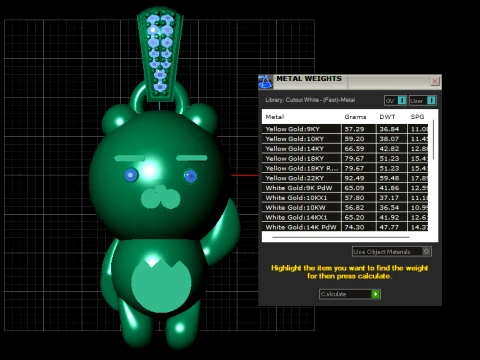Select the White Gold:9K PdW row
The width and height of the screenshot is (480, 360).
pos(345,188)
